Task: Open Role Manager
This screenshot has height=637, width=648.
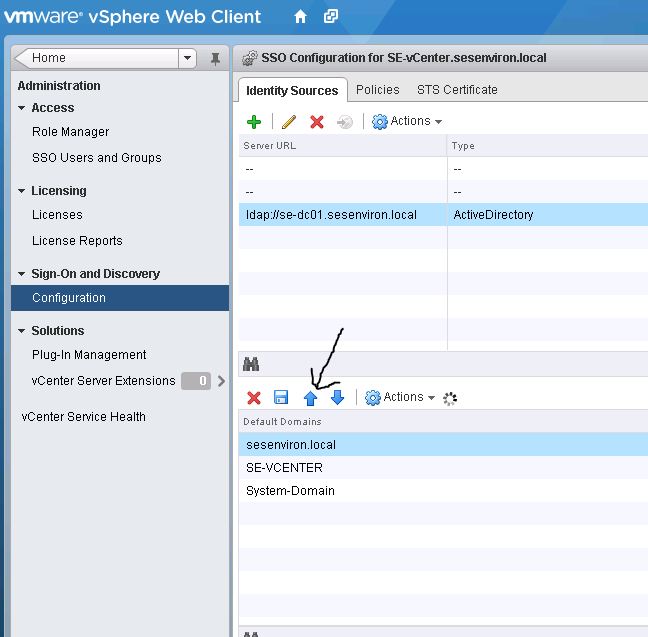Action: pyautogui.click(x=71, y=132)
